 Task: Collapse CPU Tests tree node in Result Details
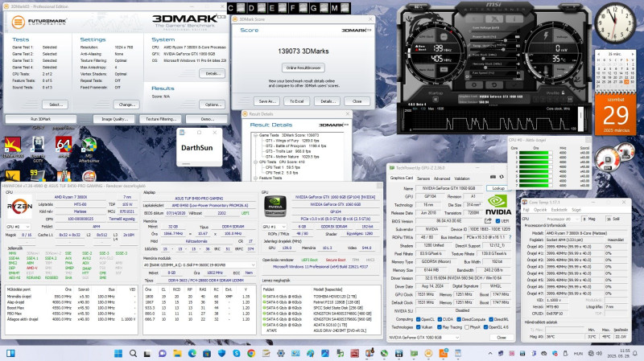point(255,162)
